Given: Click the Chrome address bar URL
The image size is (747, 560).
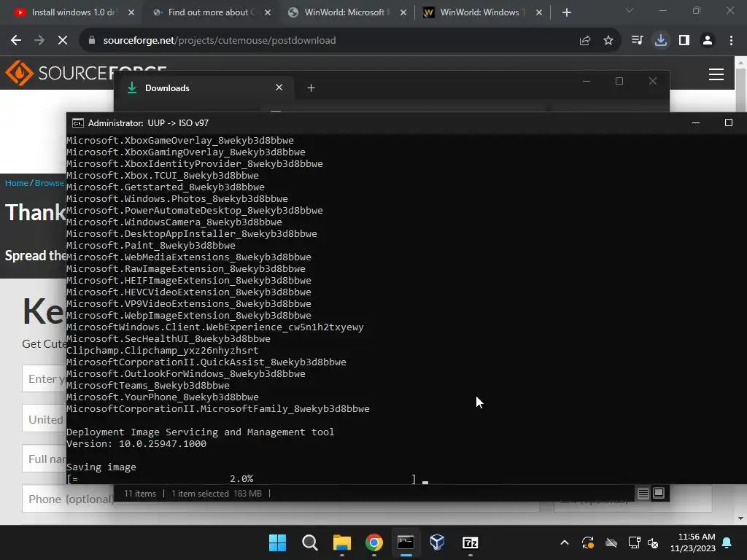Looking at the screenshot, I should pos(220,41).
